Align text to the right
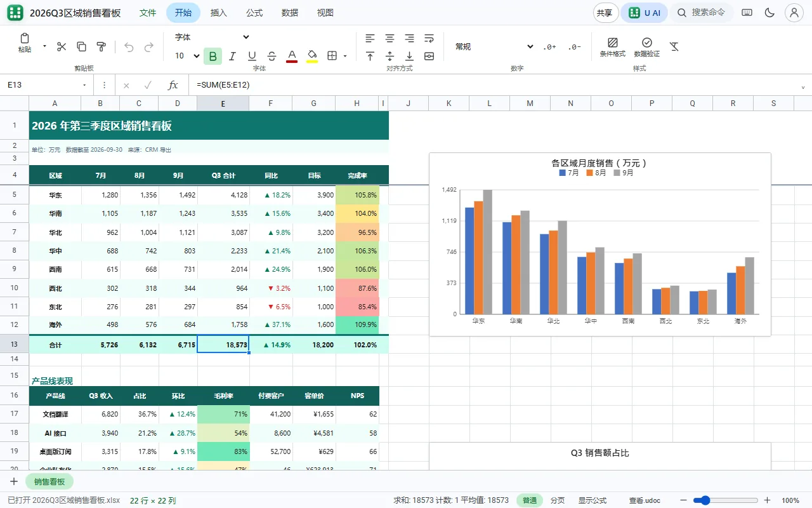 (x=410, y=38)
